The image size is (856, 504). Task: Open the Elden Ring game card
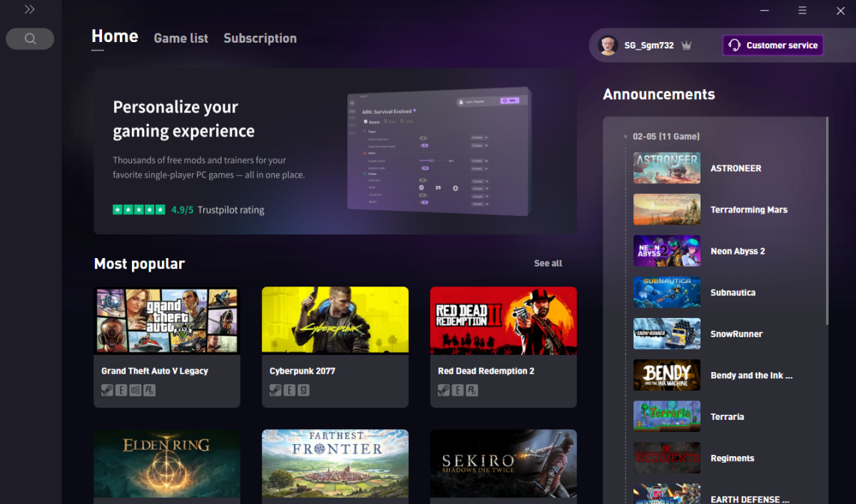pos(167,463)
